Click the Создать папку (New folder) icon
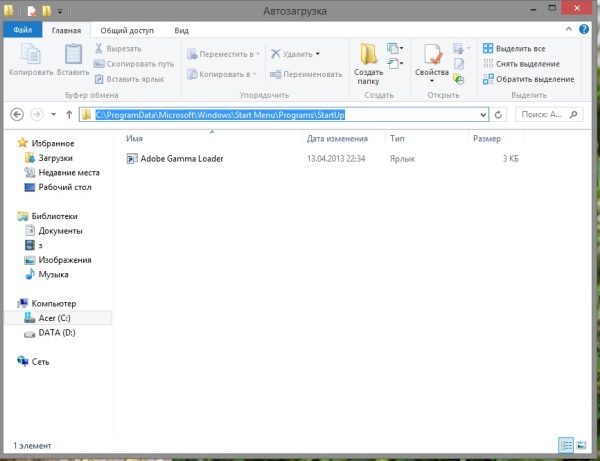This screenshot has height=461, width=600. coord(371,62)
